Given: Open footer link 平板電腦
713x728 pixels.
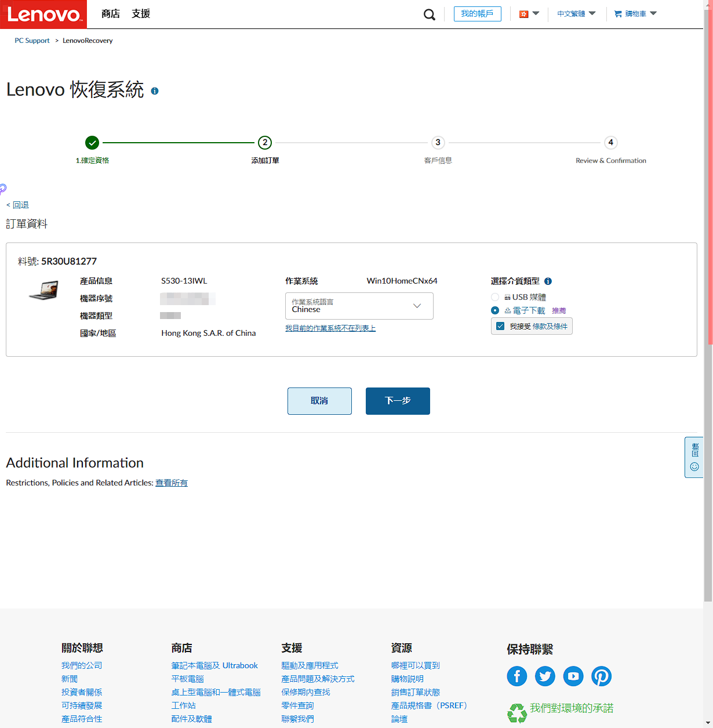Looking at the screenshot, I should (x=187, y=679).
